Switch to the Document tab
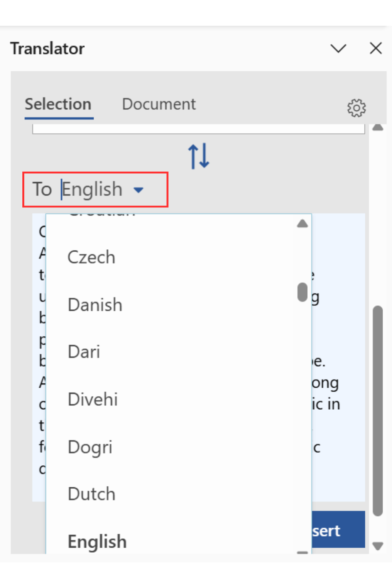This screenshot has width=392, height=588. [x=159, y=104]
